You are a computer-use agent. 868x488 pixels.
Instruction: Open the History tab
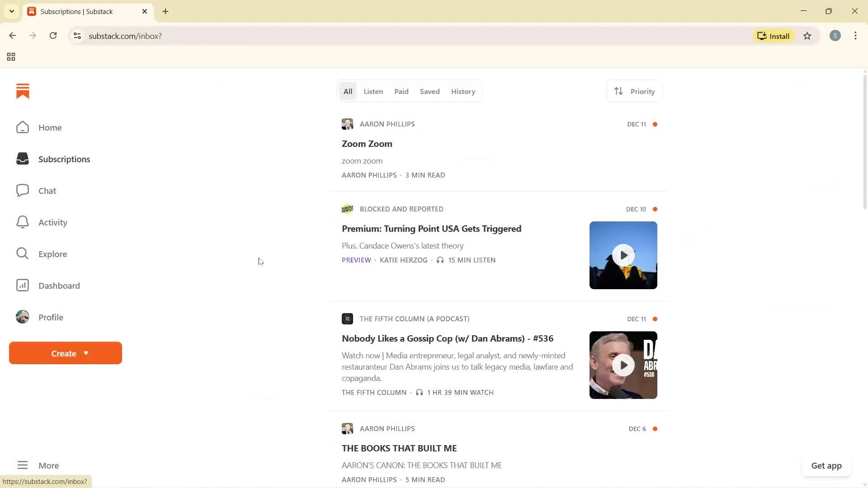[463, 91]
